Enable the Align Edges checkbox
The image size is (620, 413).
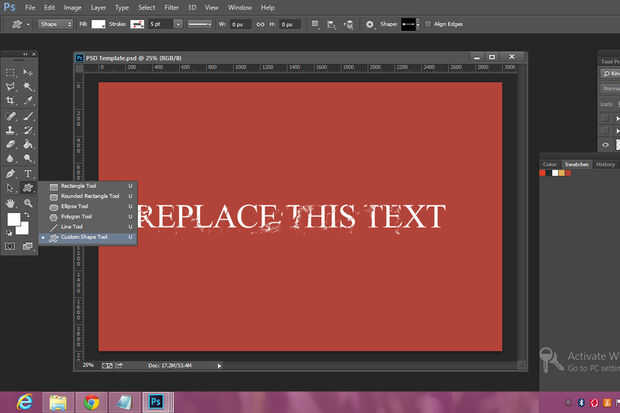click(x=429, y=23)
